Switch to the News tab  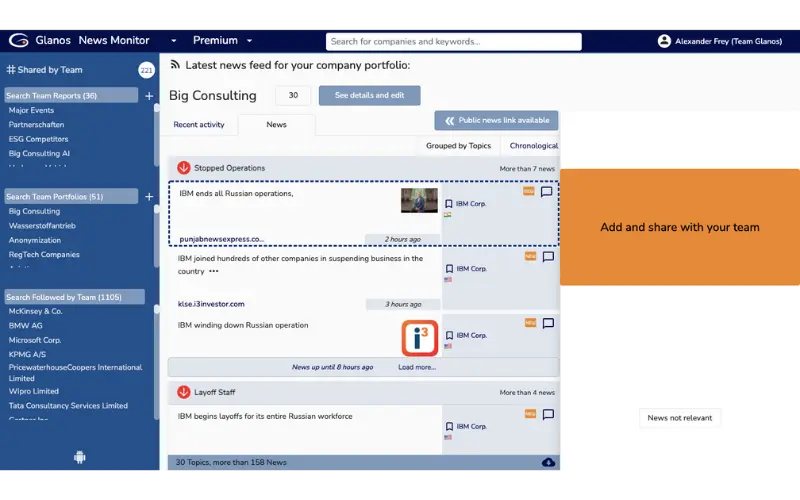[x=277, y=124]
